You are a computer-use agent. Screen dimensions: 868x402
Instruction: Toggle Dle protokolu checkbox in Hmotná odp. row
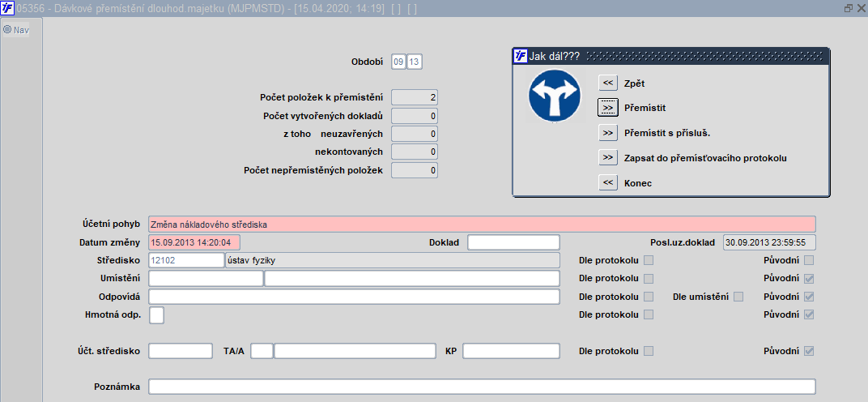pyautogui.click(x=649, y=314)
